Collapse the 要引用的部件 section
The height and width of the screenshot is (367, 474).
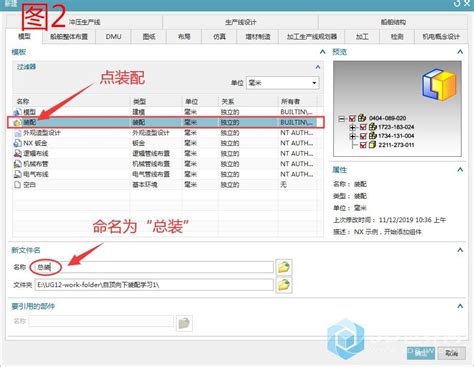click(460, 306)
